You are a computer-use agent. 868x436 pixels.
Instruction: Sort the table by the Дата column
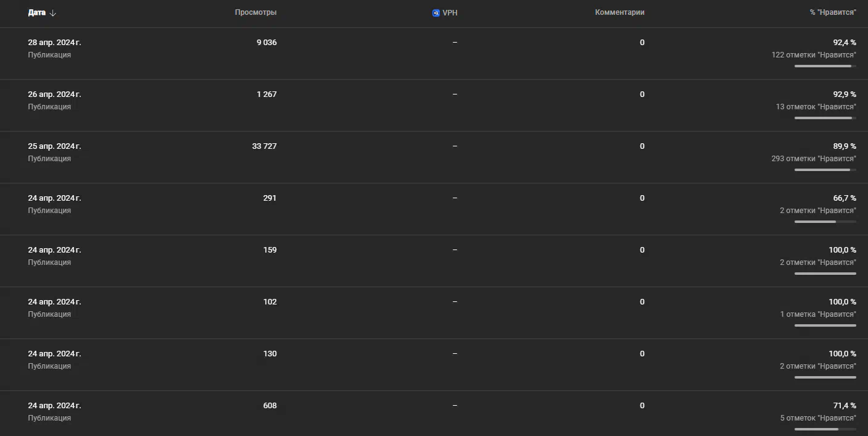(x=37, y=12)
